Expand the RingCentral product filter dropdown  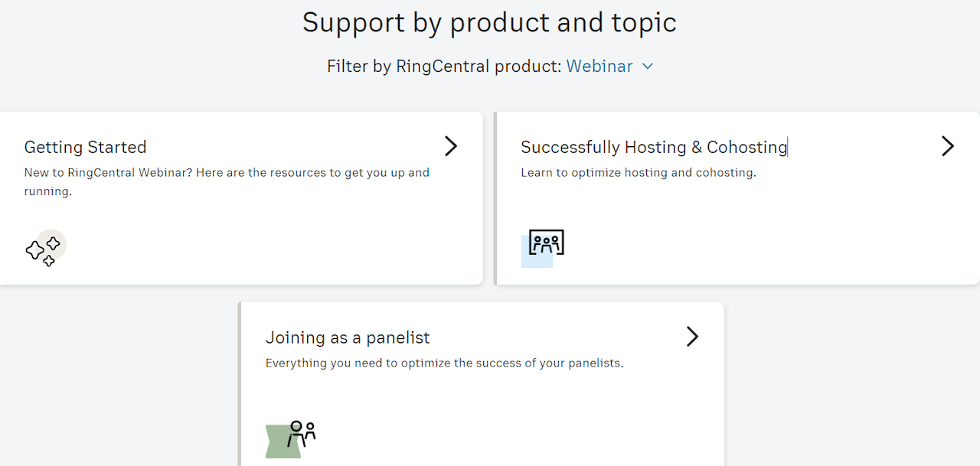(610, 67)
